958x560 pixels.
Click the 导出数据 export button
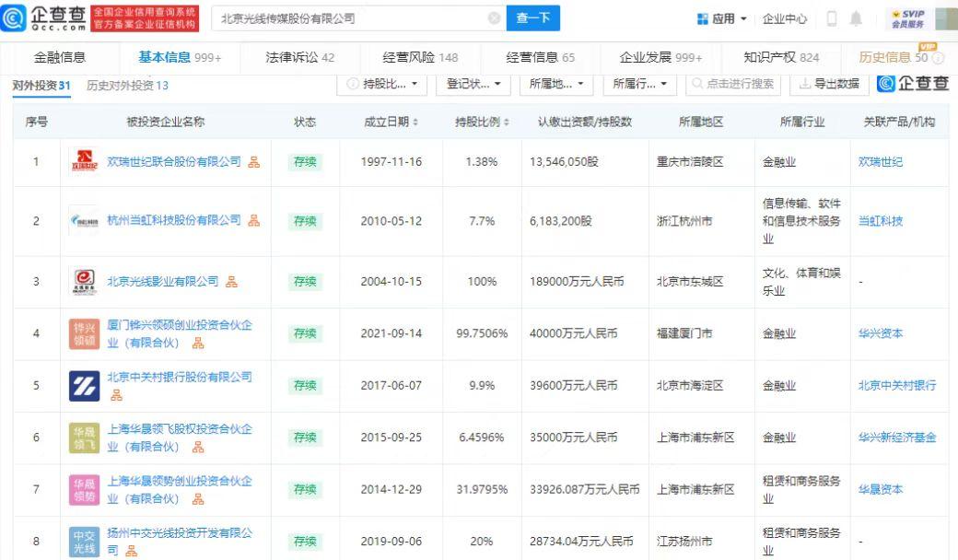[x=829, y=84]
